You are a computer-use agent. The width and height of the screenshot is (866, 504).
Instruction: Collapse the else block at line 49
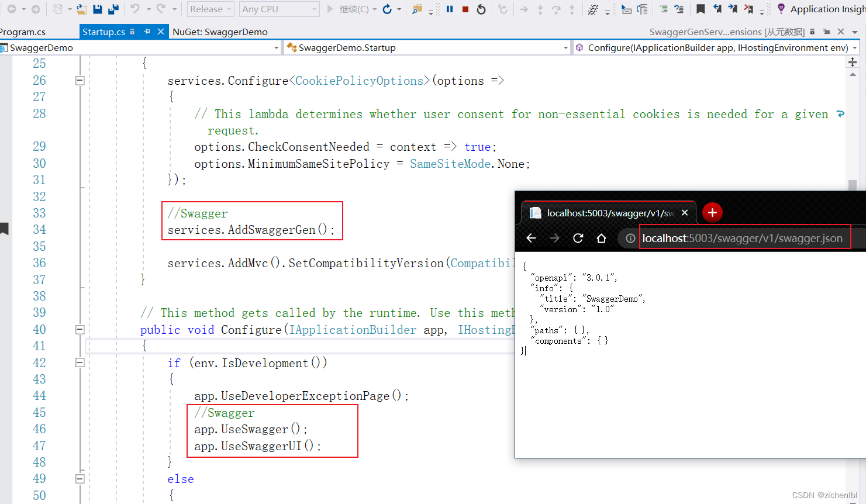[x=80, y=478]
